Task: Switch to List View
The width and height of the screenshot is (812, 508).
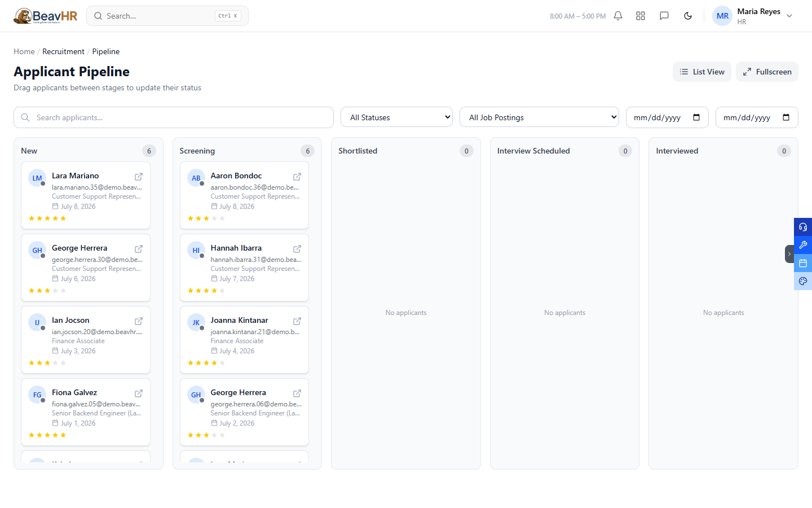Action: [x=702, y=72]
